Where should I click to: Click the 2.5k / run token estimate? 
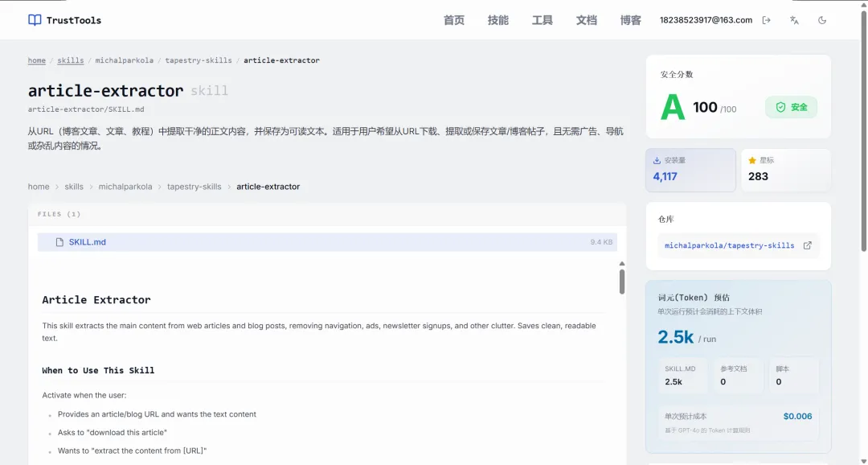click(686, 338)
